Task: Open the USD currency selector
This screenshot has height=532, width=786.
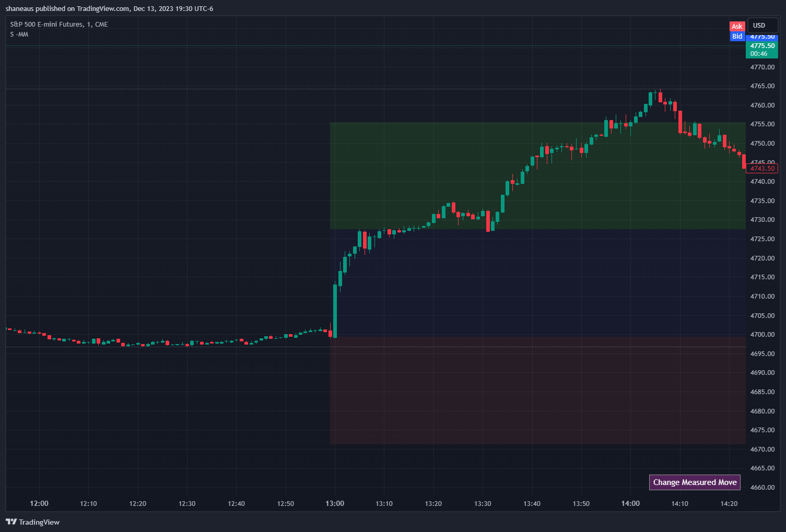Action: point(762,25)
